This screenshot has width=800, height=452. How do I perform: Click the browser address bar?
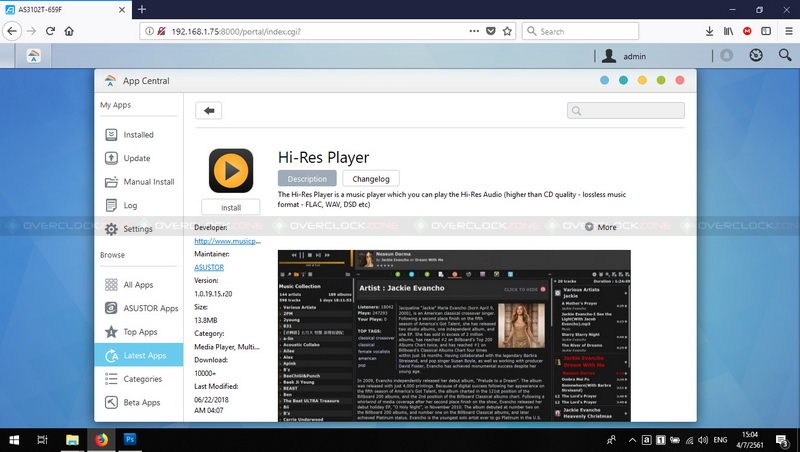[316, 31]
